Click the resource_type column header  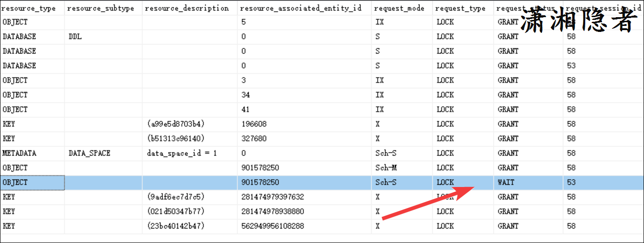(x=29, y=8)
